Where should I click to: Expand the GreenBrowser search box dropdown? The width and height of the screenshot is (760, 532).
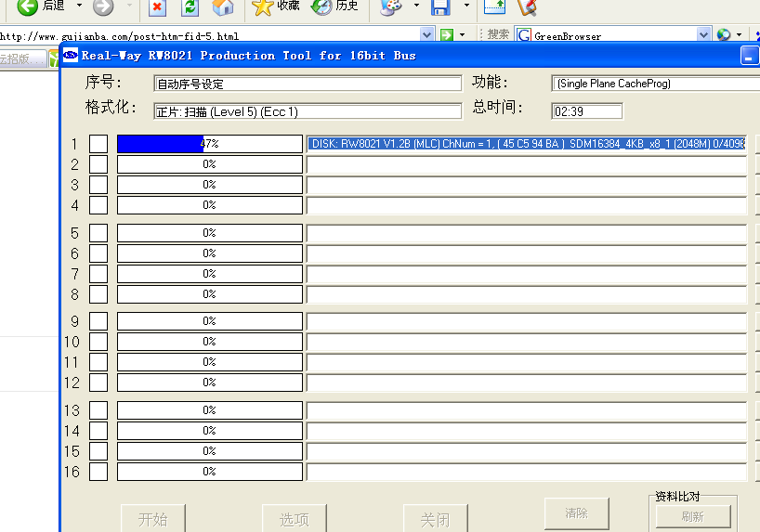[x=703, y=35]
